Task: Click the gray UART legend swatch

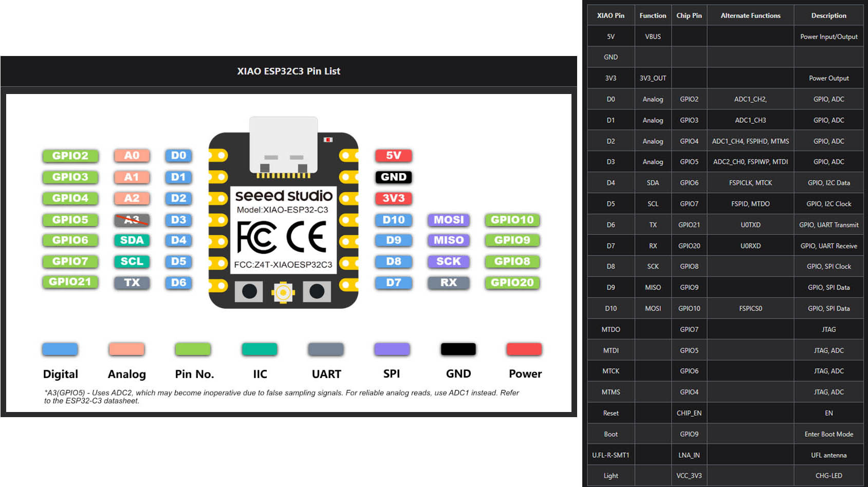Action: tap(326, 349)
